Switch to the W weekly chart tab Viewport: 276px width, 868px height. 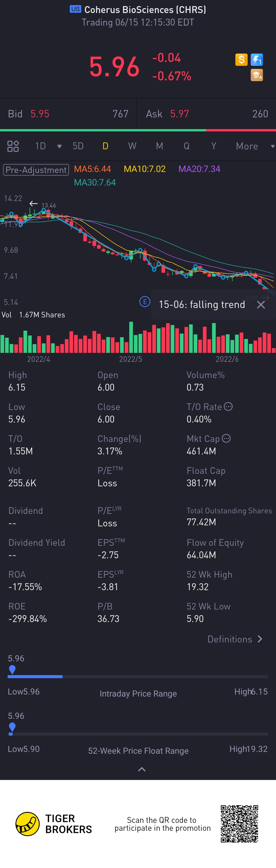(x=132, y=146)
